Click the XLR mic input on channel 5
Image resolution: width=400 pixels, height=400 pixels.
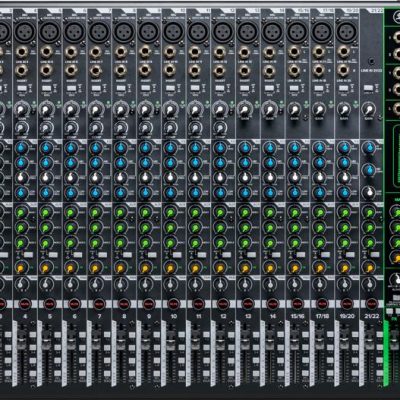(x=49, y=32)
